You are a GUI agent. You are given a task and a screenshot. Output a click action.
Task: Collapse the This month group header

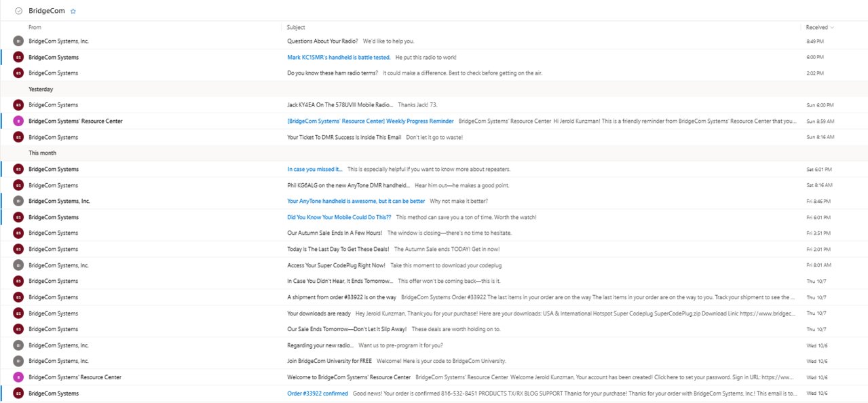tap(42, 153)
